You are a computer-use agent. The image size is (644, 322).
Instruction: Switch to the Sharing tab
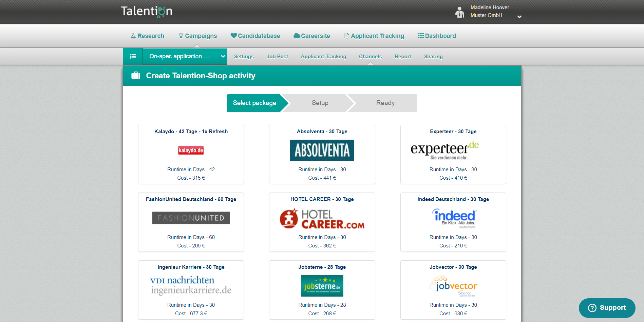[x=433, y=57]
